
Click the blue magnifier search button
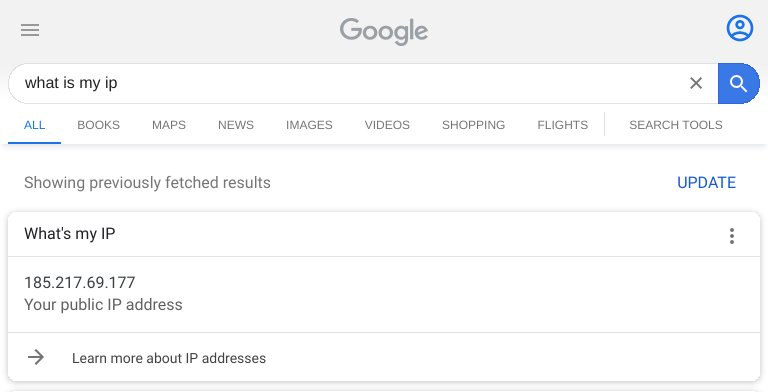tap(739, 83)
